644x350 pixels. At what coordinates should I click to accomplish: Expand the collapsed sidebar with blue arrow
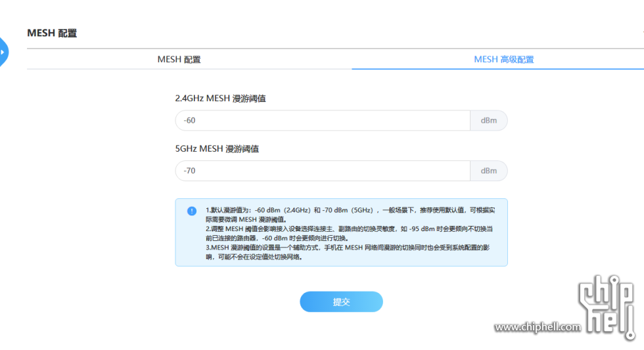point(3,51)
